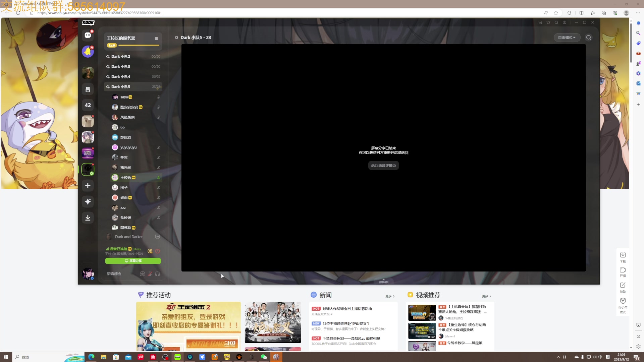This screenshot has height=362, width=644.
Task: Open the 42 server icon
Action: tap(88, 105)
